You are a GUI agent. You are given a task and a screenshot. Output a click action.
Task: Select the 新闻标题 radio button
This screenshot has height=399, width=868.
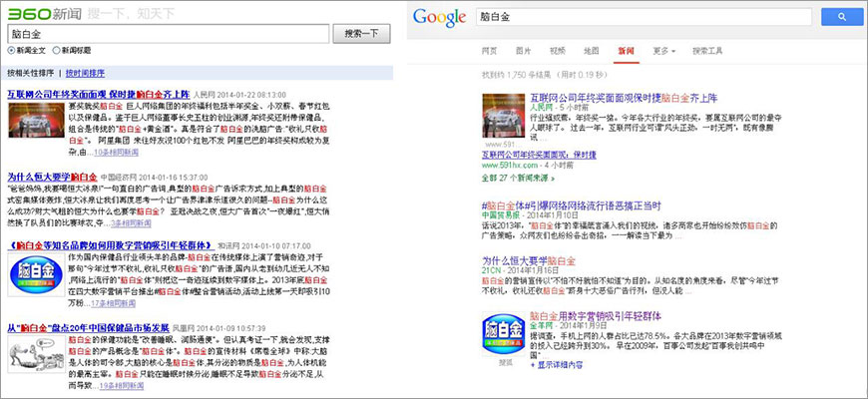[56, 50]
